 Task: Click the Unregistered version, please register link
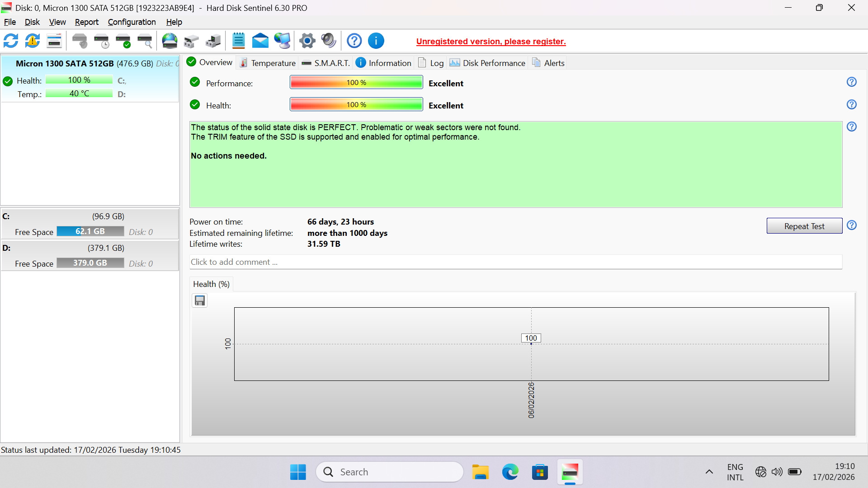click(491, 42)
